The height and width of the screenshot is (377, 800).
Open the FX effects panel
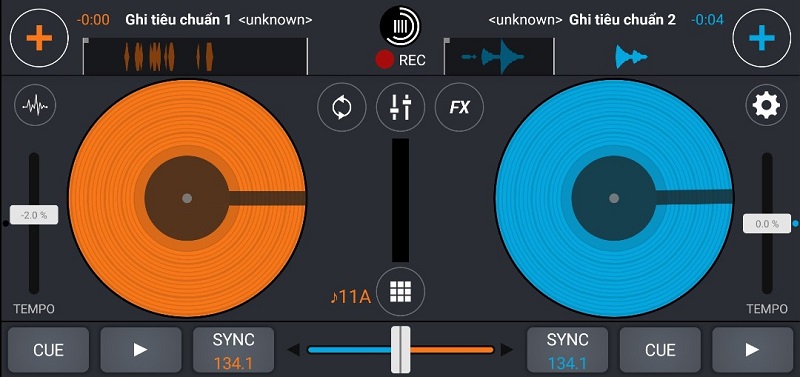click(x=459, y=107)
